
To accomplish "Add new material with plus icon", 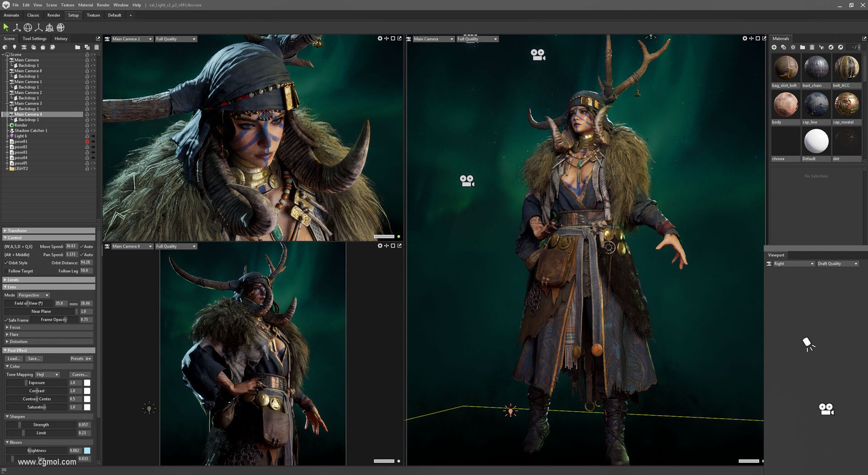I will pyautogui.click(x=774, y=47).
